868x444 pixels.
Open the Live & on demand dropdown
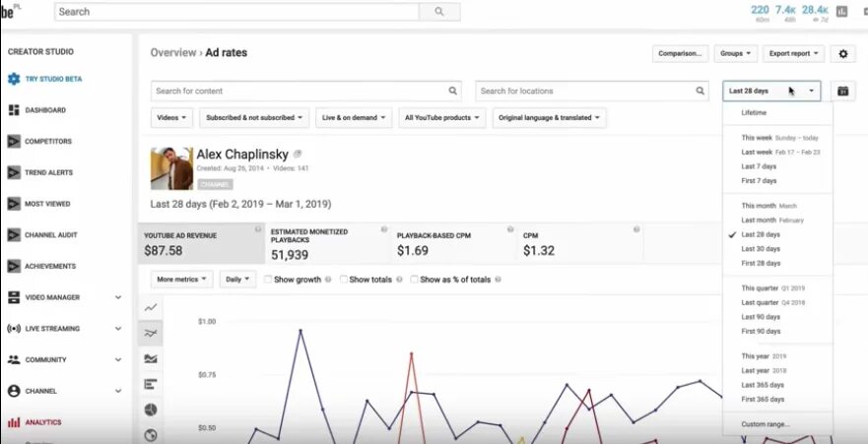354,118
